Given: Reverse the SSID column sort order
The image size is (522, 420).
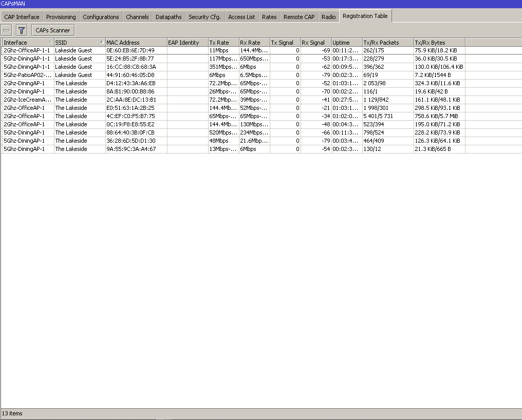Looking at the screenshot, I should point(77,42).
